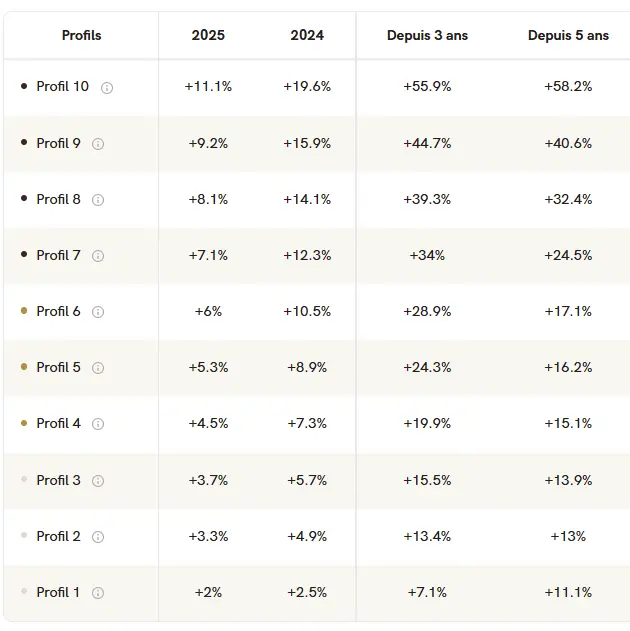This screenshot has width=630, height=631.
Task: Click the dark bullet beside Profil 9
Action: pos(24,143)
